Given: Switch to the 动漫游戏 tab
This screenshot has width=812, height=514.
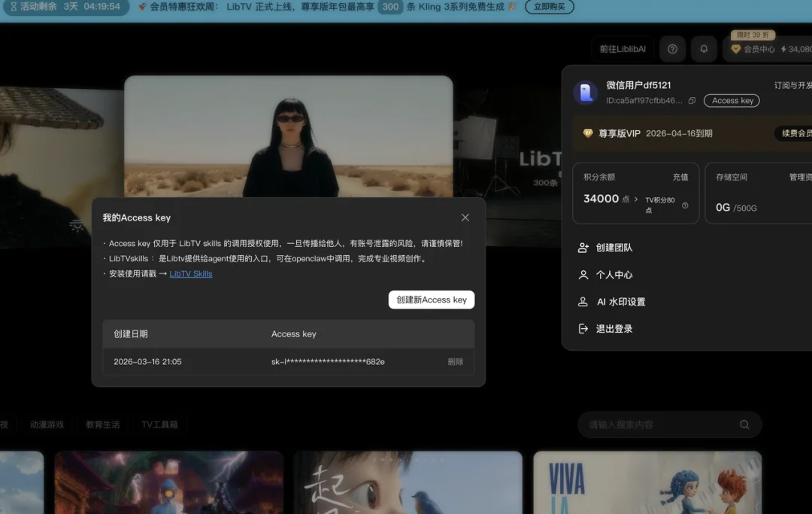Looking at the screenshot, I should (47, 424).
